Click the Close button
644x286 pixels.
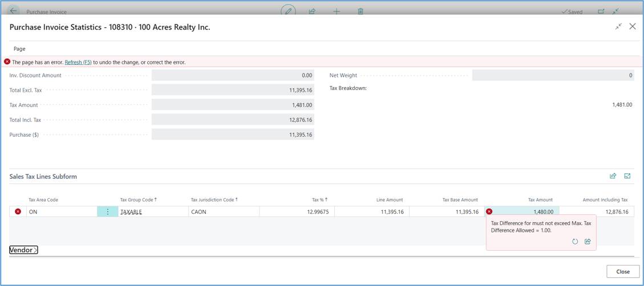tap(623, 272)
